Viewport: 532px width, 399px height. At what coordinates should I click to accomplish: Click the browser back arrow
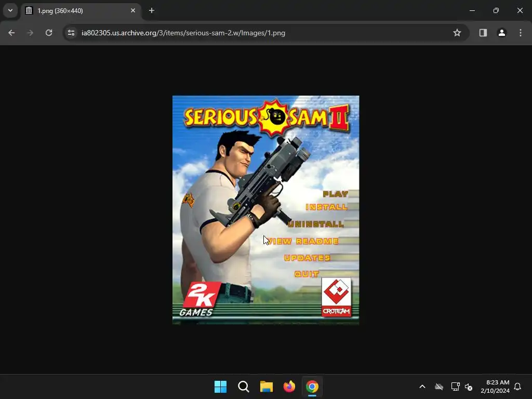(x=11, y=33)
